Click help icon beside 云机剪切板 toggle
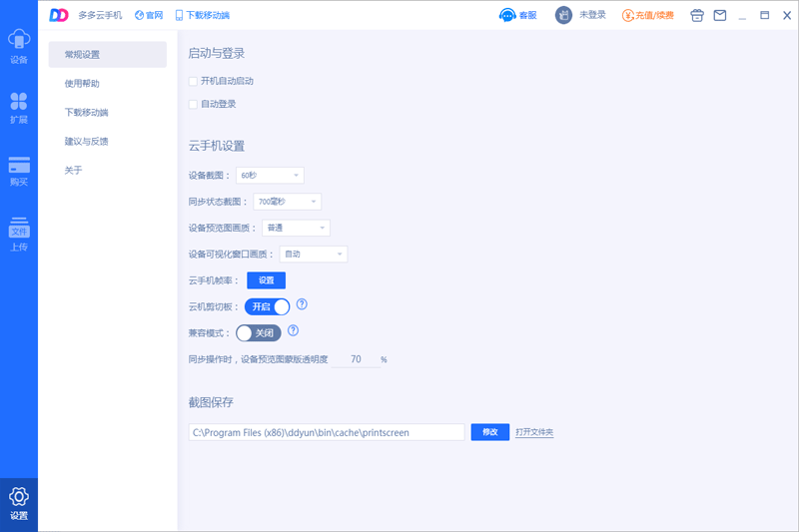 point(302,305)
